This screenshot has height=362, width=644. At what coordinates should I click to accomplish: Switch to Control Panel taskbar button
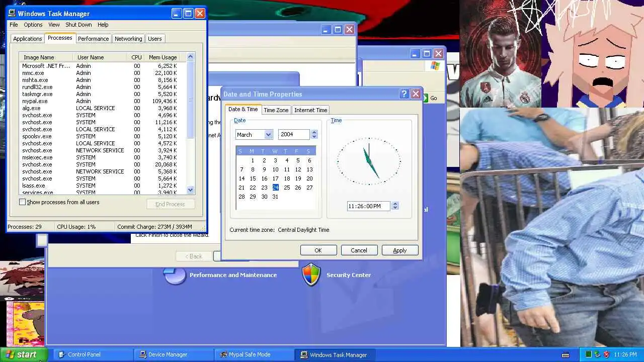click(93, 354)
